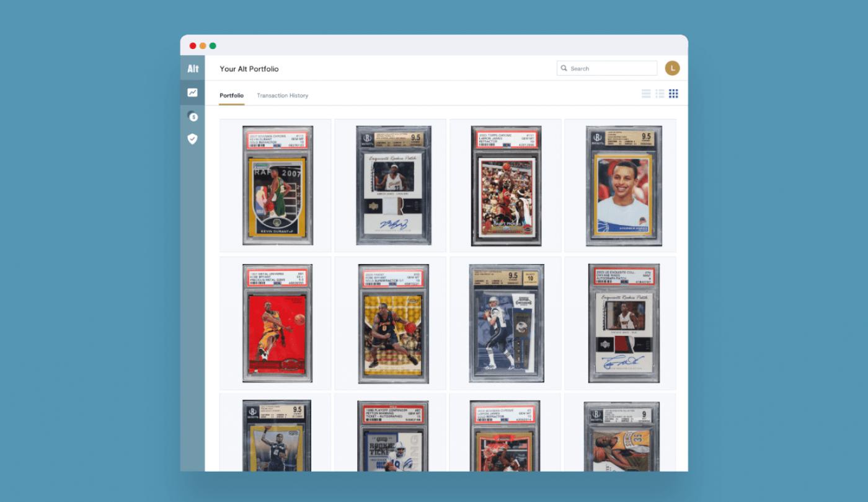The height and width of the screenshot is (502, 868).
Task: Click the Alt logo in sidebar
Action: point(193,69)
